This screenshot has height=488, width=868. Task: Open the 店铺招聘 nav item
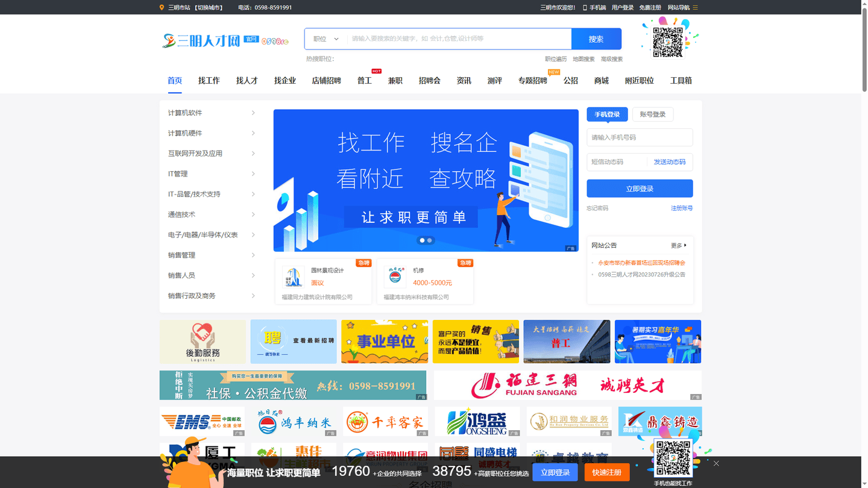pos(327,81)
